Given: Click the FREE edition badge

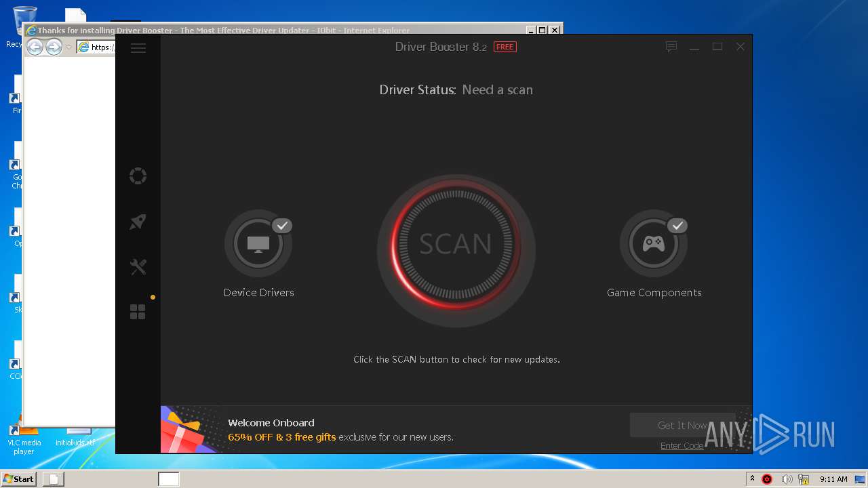Looking at the screenshot, I should tap(505, 47).
